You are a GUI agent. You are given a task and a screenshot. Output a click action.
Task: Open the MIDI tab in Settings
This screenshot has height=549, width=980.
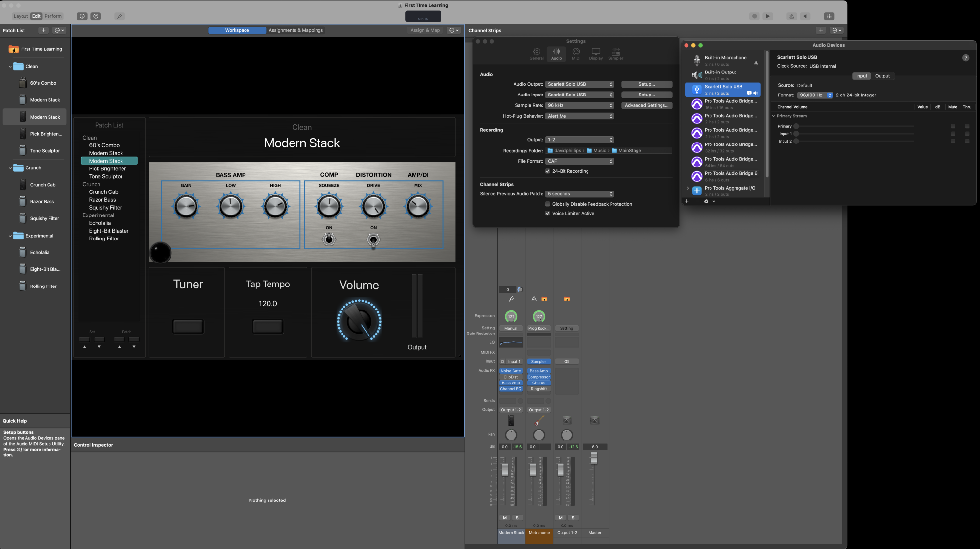pos(576,53)
